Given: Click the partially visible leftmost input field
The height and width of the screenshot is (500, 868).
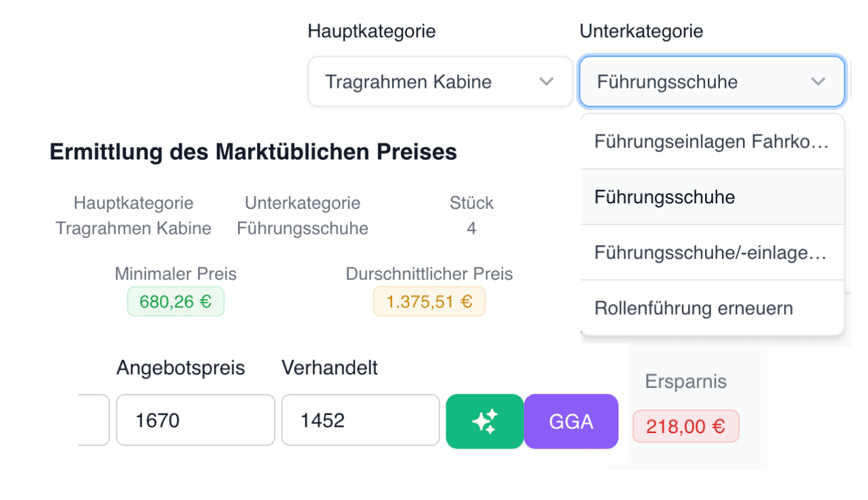Looking at the screenshot, I should click(94, 420).
